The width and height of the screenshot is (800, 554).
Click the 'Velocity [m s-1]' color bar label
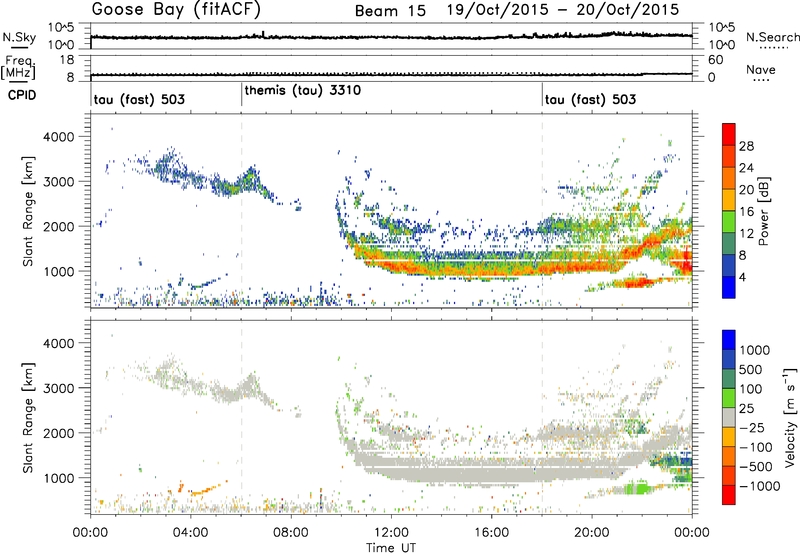[x=790, y=417]
